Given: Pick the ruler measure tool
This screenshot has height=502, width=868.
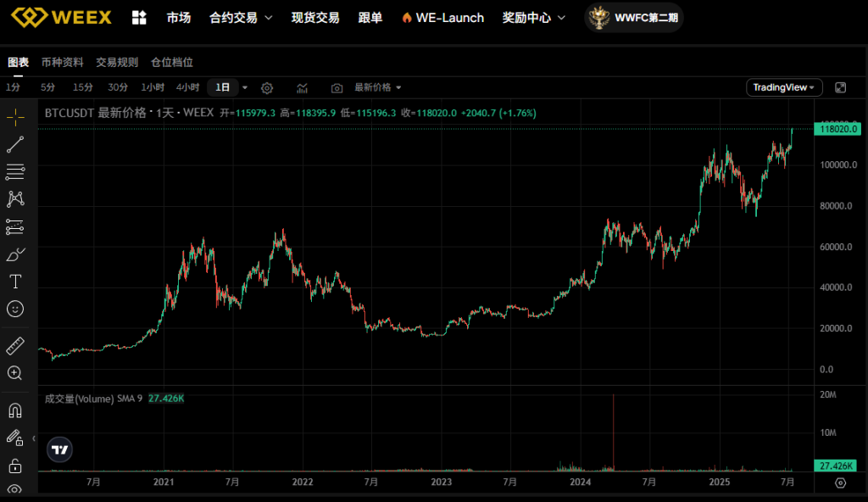Looking at the screenshot, I should [x=15, y=346].
